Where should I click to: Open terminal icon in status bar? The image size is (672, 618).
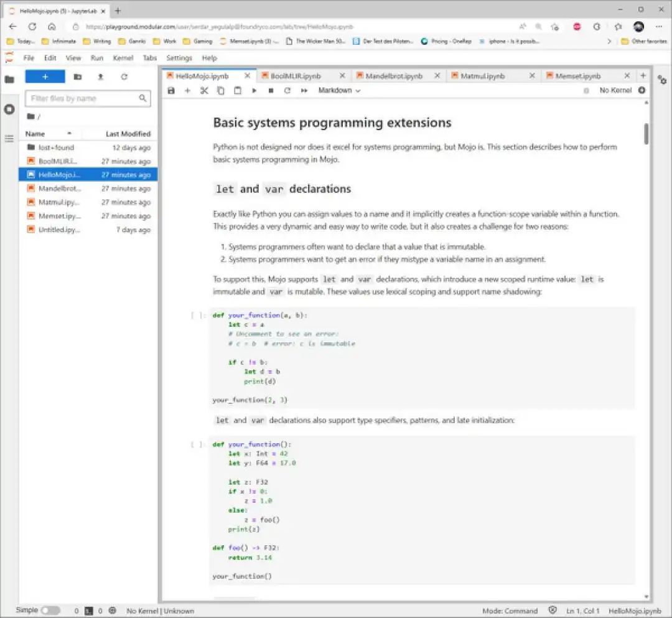tap(89, 611)
